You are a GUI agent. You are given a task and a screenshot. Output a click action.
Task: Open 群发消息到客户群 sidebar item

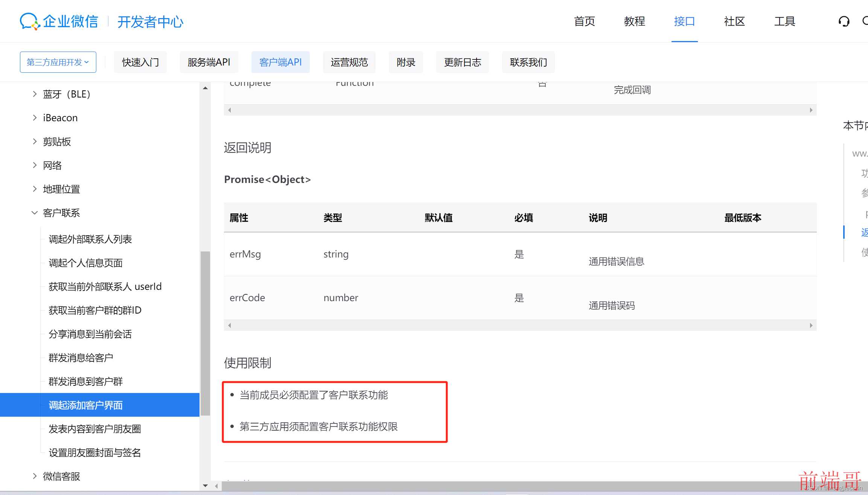(86, 381)
